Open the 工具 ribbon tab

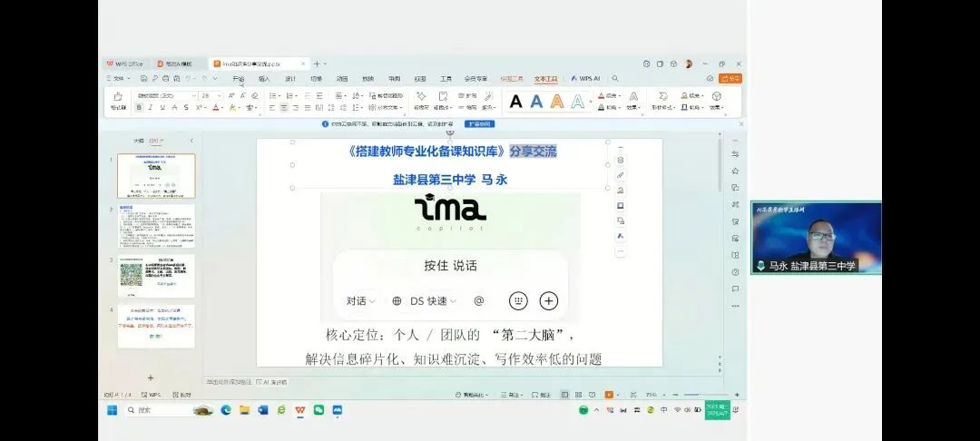pos(446,79)
